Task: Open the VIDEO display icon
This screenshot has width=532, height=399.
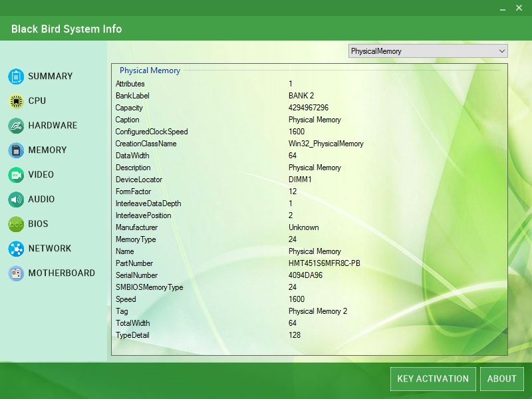Action: (x=17, y=175)
